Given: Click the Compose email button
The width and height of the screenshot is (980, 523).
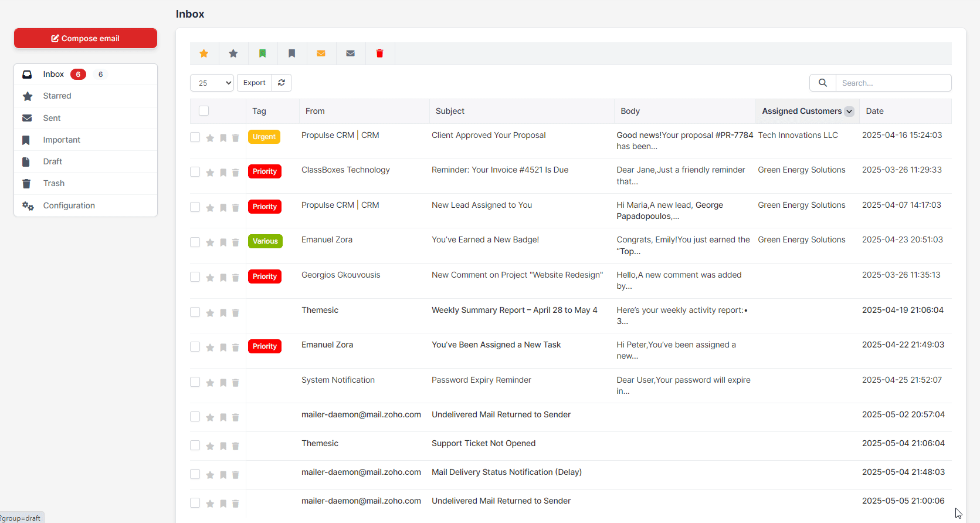Looking at the screenshot, I should (86, 38).
